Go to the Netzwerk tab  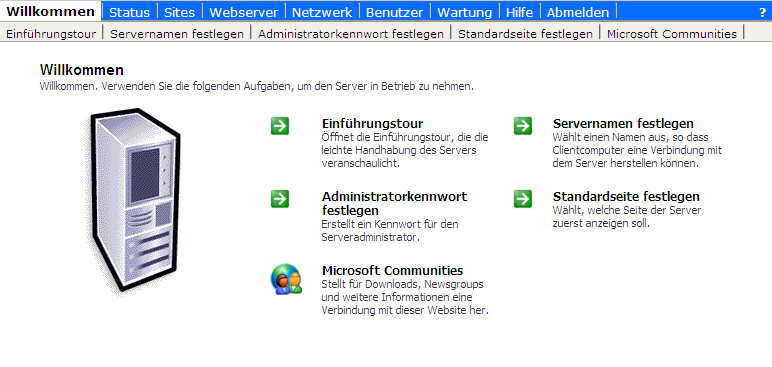click(x=322, y=12)
